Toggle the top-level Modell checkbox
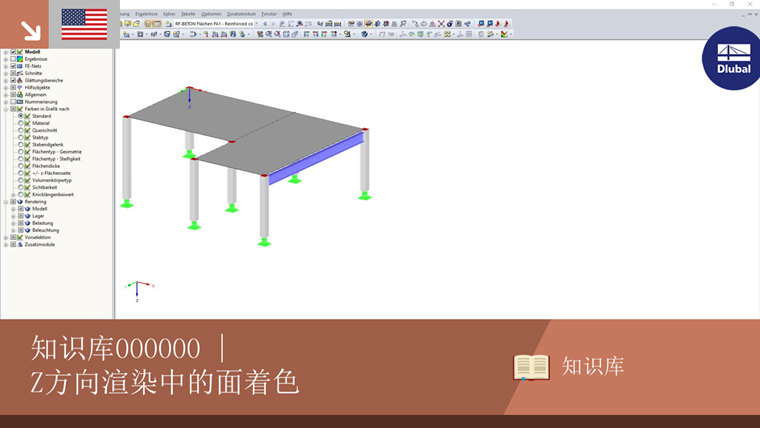Screen dimensions: 760x428 (x=13, y=52)
